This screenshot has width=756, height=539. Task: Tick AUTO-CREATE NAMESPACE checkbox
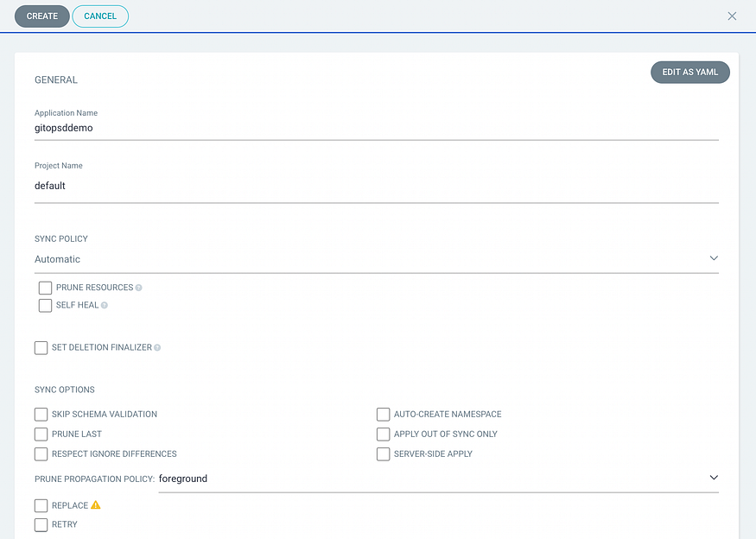(x=384, y=414)
